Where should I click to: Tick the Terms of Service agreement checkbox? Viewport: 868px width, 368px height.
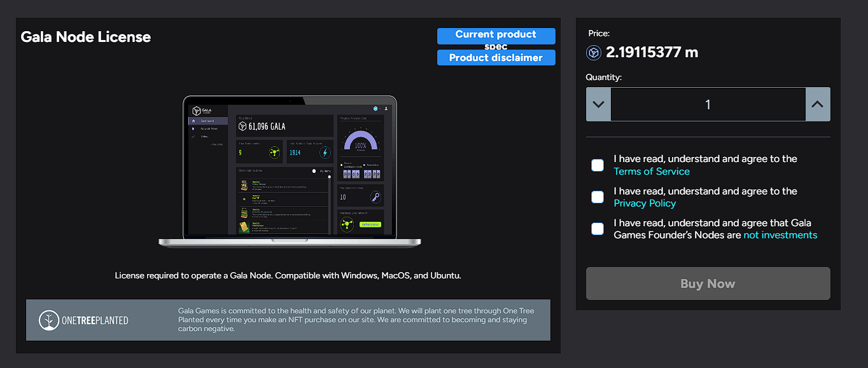point(598,165)
